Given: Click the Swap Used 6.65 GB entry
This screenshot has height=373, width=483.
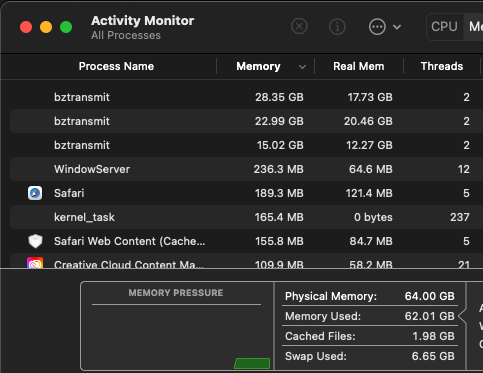Looking at the screenshot, I should [370, 356].
